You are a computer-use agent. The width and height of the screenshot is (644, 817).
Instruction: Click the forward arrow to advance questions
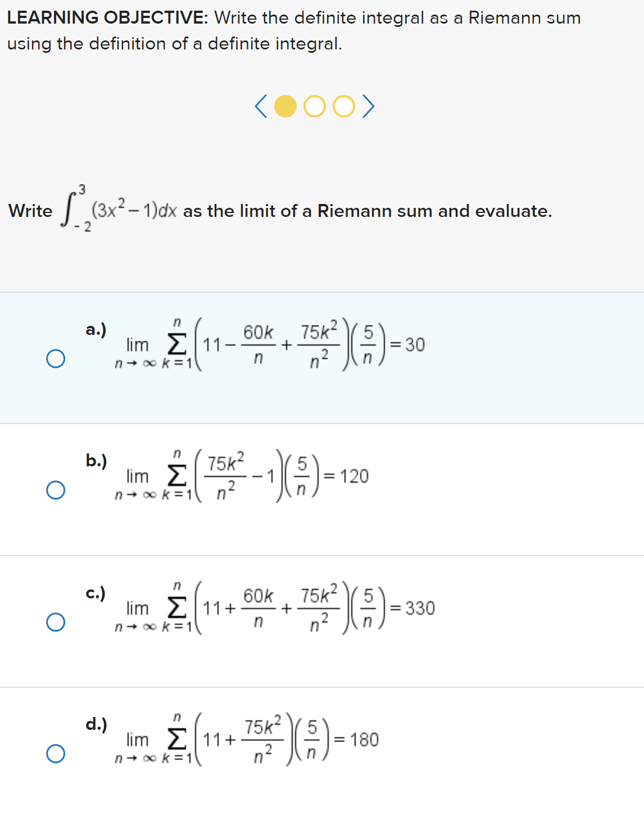click(369, 107)
